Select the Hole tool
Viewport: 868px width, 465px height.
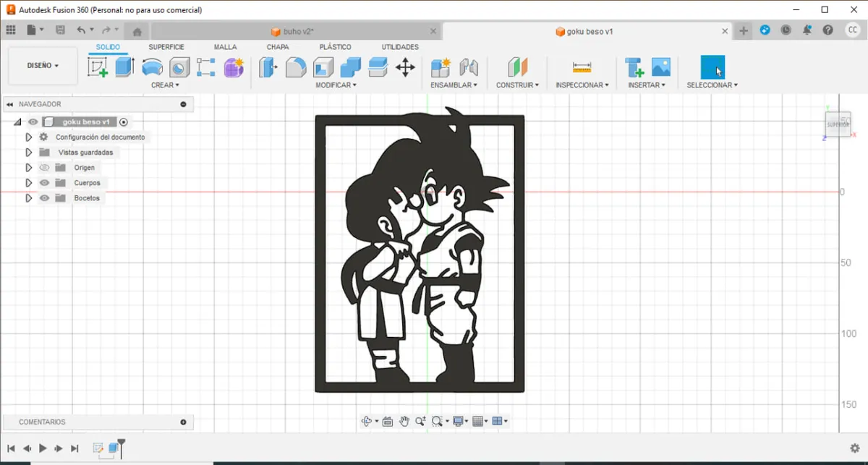179,68
